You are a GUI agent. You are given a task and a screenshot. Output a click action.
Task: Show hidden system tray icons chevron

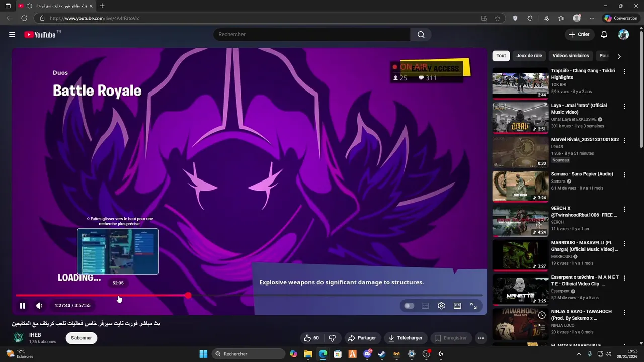coord(579,354)
